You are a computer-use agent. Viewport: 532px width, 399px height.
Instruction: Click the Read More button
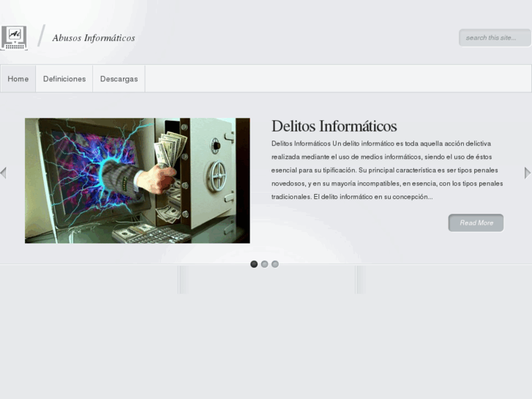tap(476, 223)
